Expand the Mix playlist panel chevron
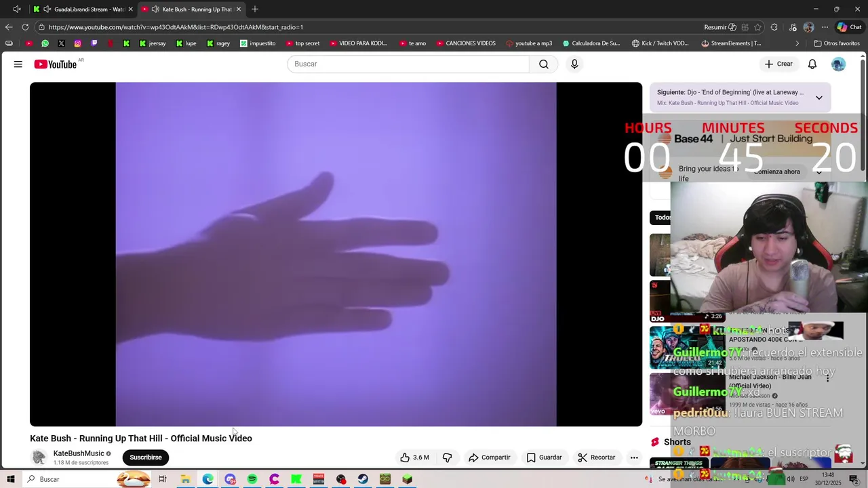The height and width of the screenshot is (488, 868). click(x=818, y=98)
